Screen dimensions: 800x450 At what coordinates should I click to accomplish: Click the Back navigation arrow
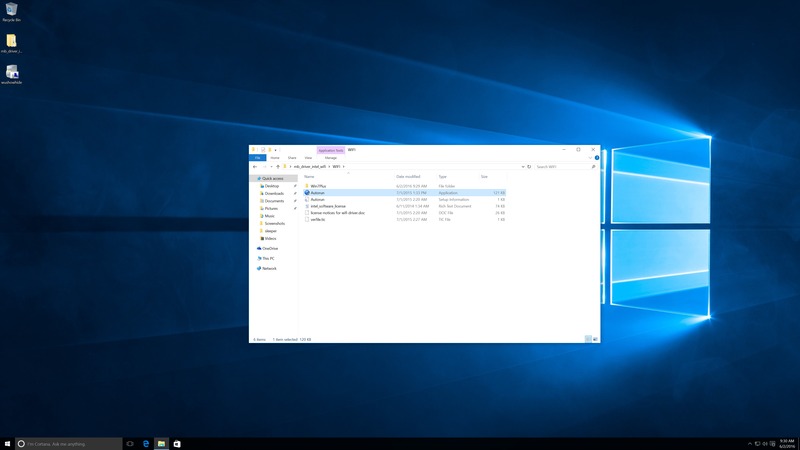255,166
